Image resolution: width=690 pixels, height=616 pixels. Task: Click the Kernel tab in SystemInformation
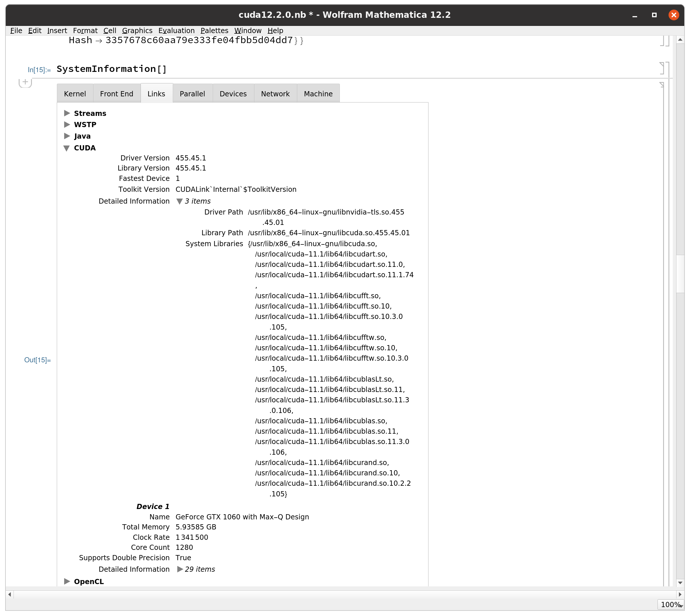(x=75, y=93)
